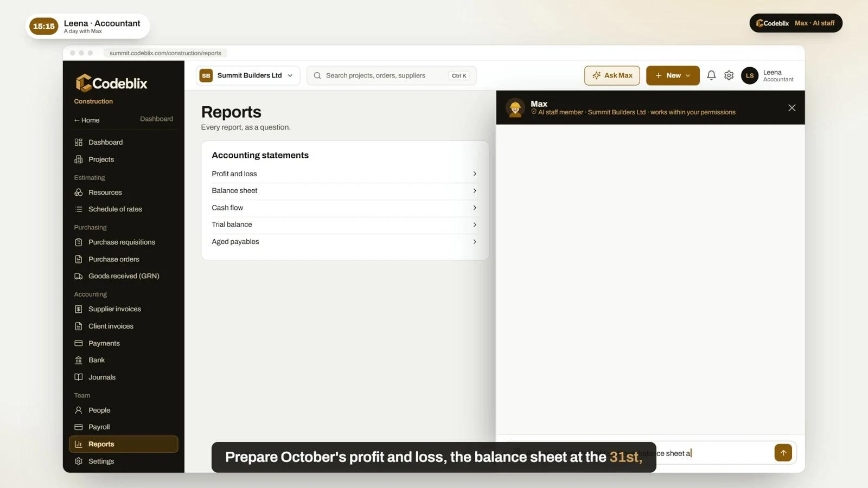
Task: Open Client invoices
Action: point(123,326)
